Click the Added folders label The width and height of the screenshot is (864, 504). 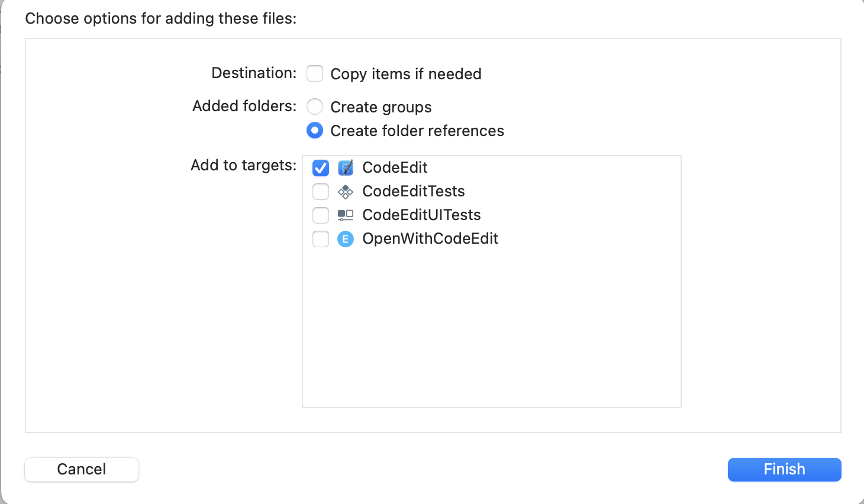pyautogui.click(x=244, y=106)
